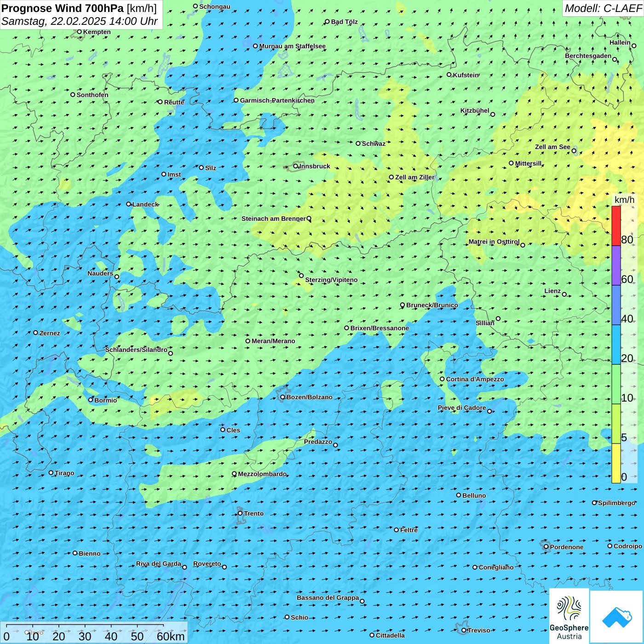The image size is (644, 644).
Task: Click the Treviso city label
Action: (479, 630)
